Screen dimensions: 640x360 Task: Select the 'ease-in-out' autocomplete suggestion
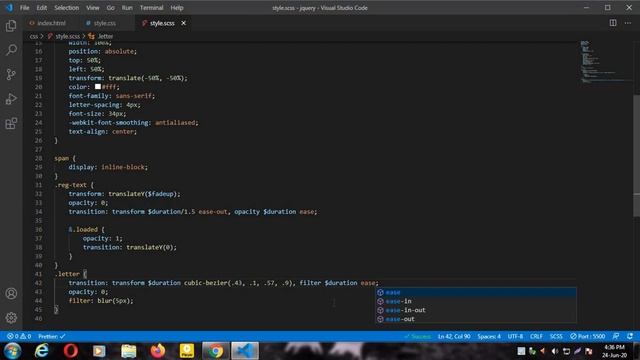point(476,310)
